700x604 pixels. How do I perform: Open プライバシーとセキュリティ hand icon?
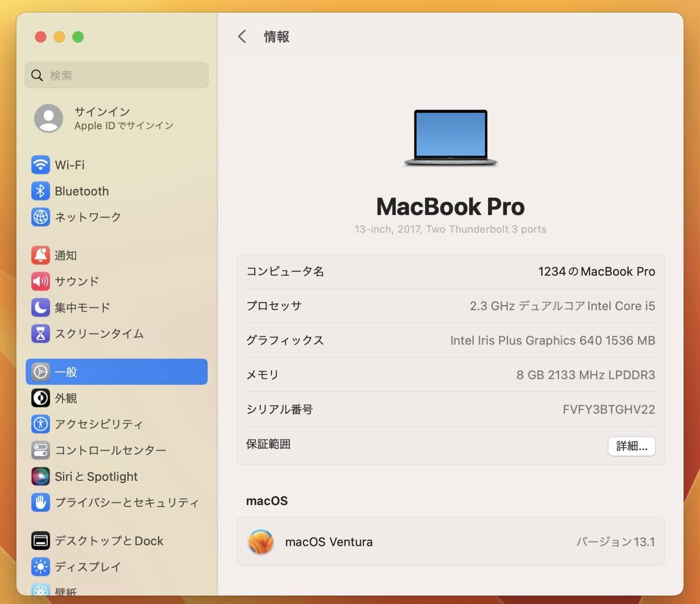click(40, 502)
